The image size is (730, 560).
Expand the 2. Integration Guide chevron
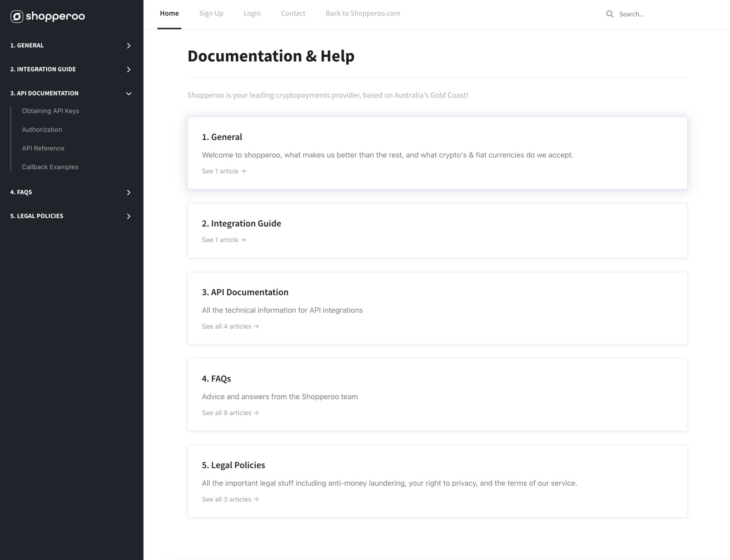(x=128, y=69)
